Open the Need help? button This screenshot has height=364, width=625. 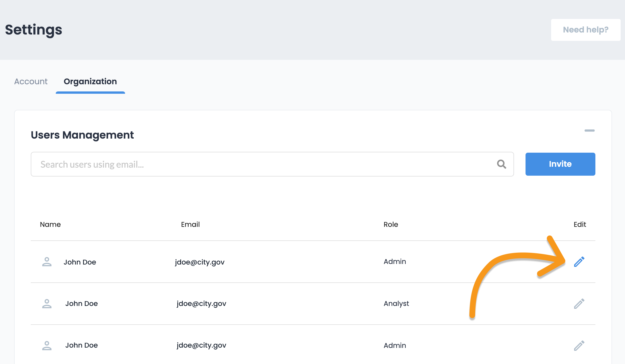[585, 30]
